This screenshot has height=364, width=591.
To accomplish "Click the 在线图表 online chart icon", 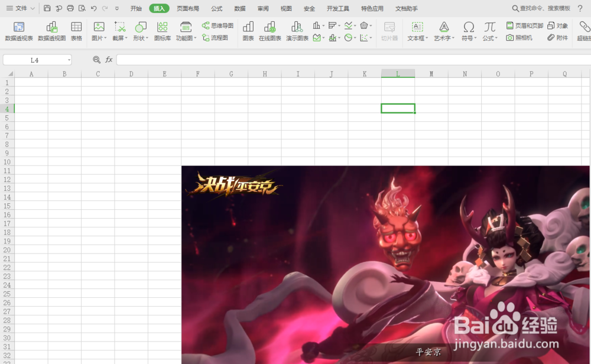I will (x=270, y=31).
